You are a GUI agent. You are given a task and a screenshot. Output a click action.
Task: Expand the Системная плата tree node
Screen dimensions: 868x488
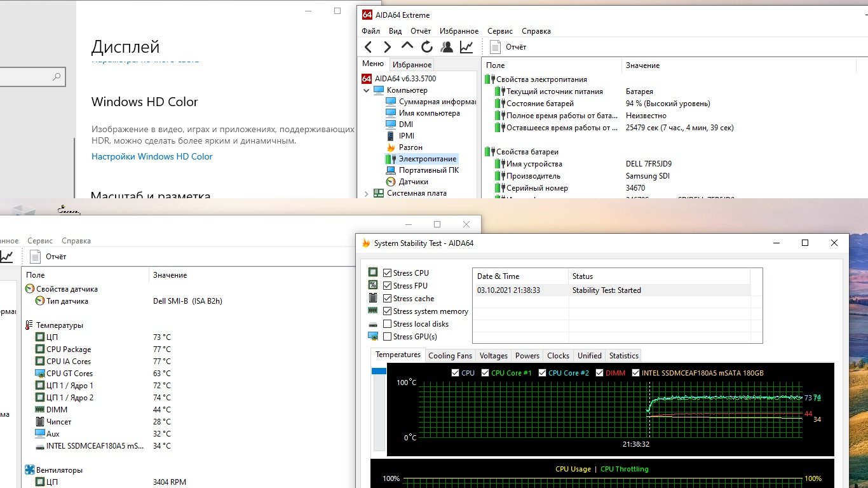(x=367, y=193)
